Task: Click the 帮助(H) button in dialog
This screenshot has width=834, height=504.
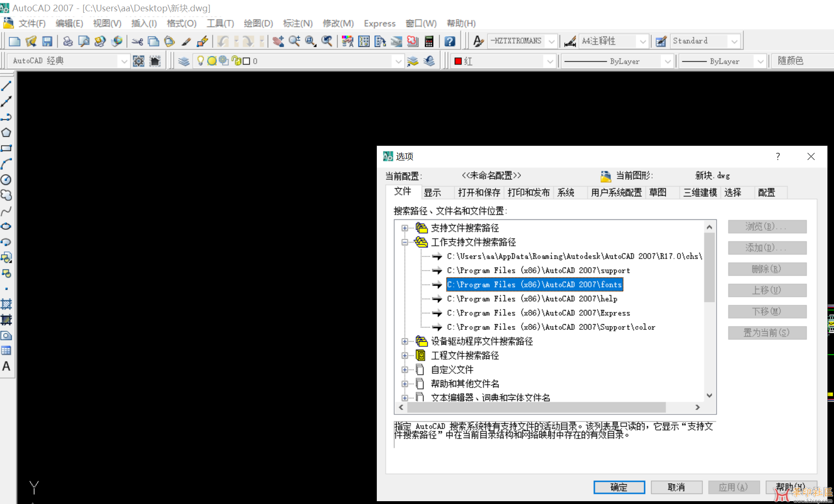Action: click(791, 487)
